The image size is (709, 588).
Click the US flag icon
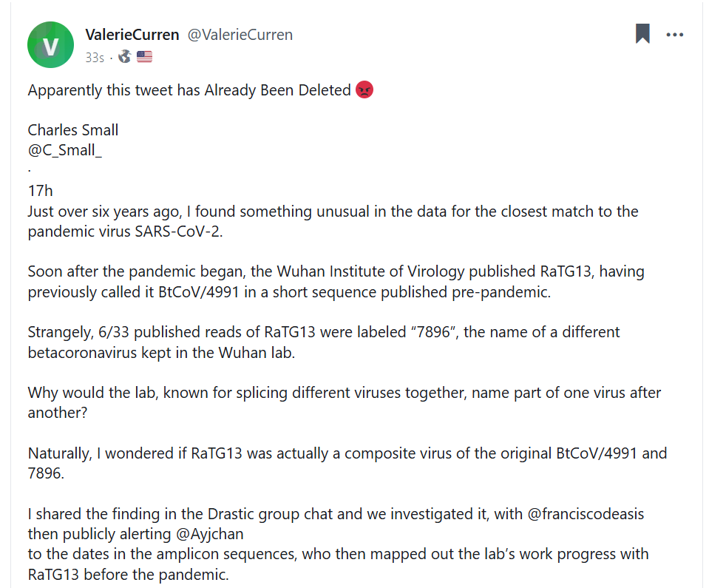[x=144, y=57]
